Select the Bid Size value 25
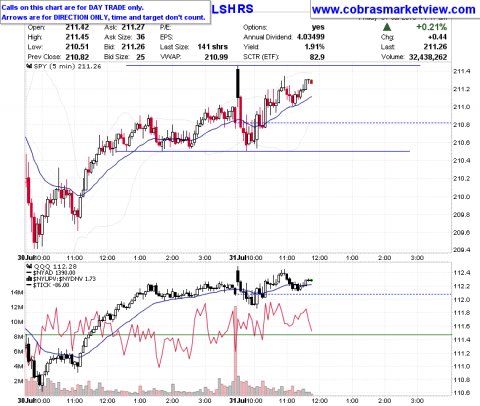Image resolution: width=480 pixels, height=406 pixels. tap(141, 57)
